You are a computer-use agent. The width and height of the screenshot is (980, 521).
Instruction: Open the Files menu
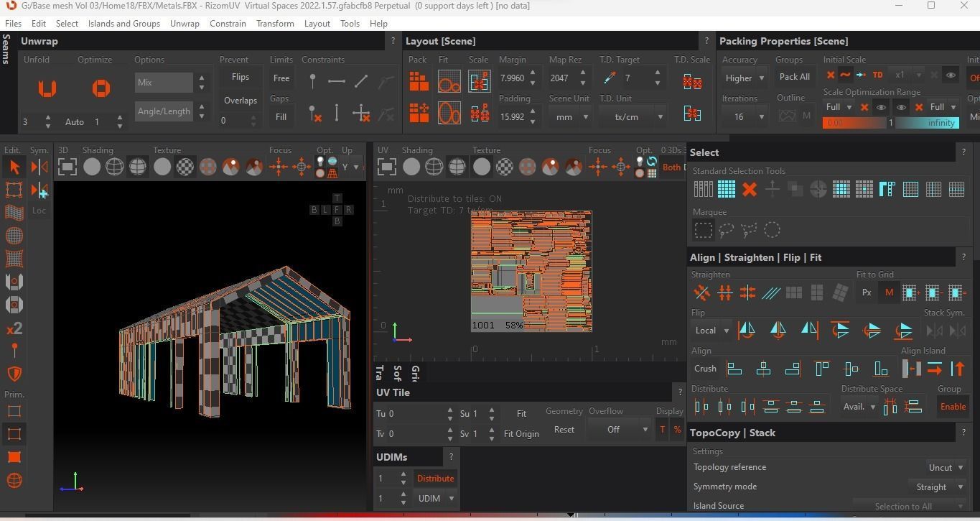tap(13, 24)
